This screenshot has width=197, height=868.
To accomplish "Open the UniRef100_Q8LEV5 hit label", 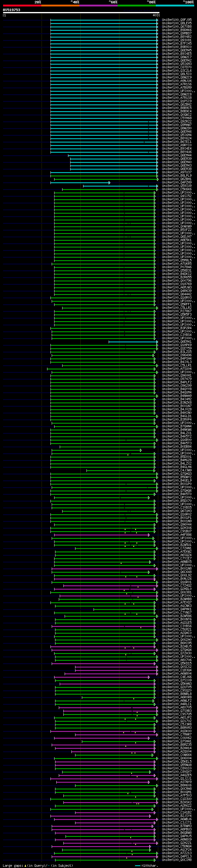I will tap(177, 23).
